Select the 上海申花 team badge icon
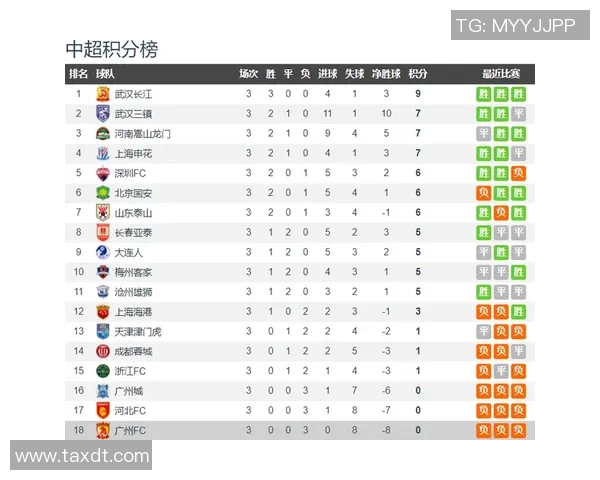Viewport: 600px width, 480px height. (x=102, y=153)
